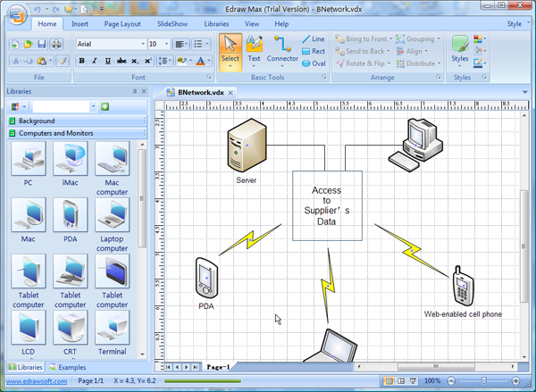Open the Arial font name dropdown

[142, 44]
